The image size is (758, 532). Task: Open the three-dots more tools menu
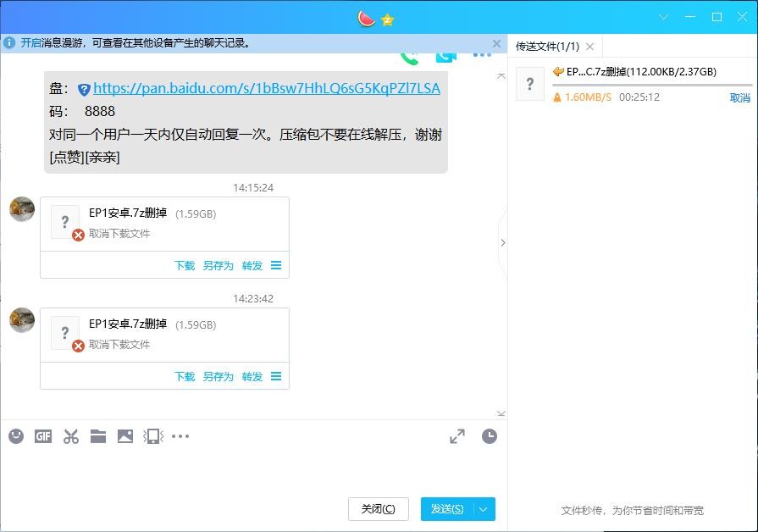pyautogui.click(x=180, y=436)
